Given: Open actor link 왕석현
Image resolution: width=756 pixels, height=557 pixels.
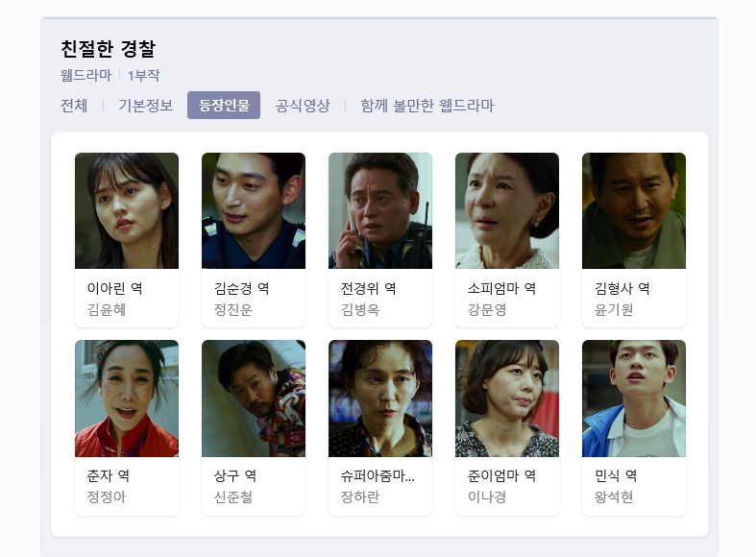Looking at the screenshot, I should [614, 496].
